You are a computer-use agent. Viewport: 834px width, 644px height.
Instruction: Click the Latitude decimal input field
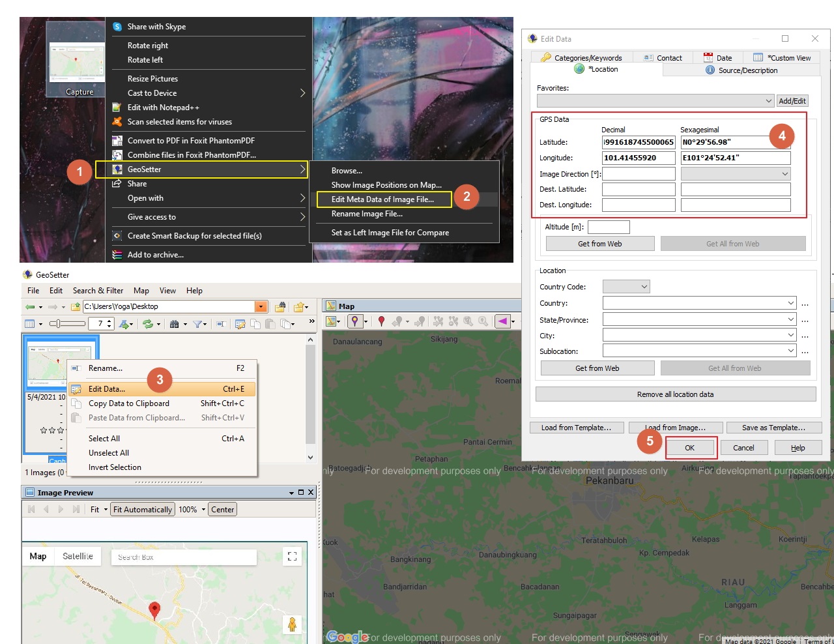(639, 141)
